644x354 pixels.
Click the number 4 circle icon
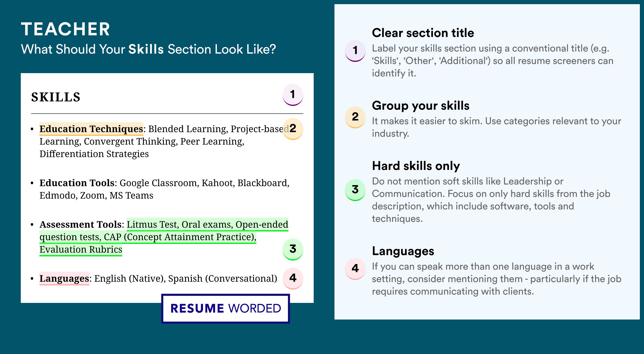point(290,279)
